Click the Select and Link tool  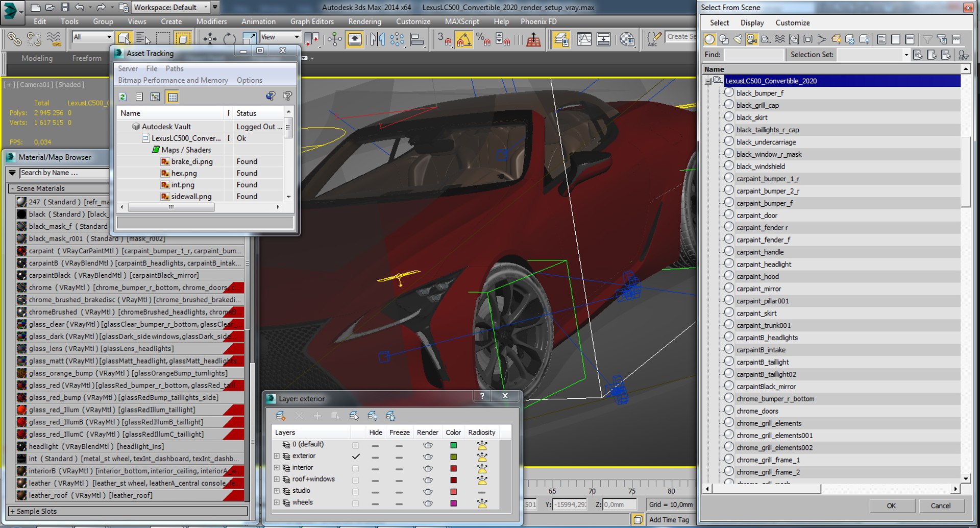point(14,39)
